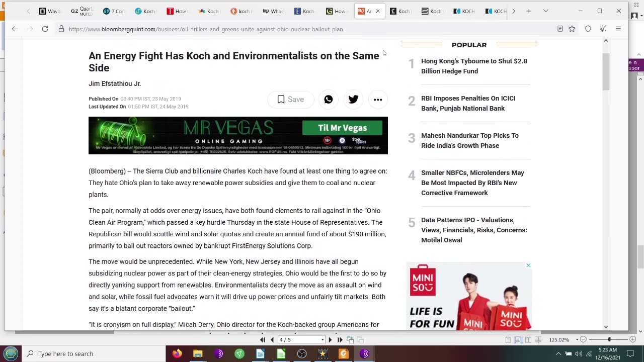The height and width of the screenshot is (362, 644).
Task: Switch to the muted Quartz tab
Action: pyautogui.click(x=82, y=11)
